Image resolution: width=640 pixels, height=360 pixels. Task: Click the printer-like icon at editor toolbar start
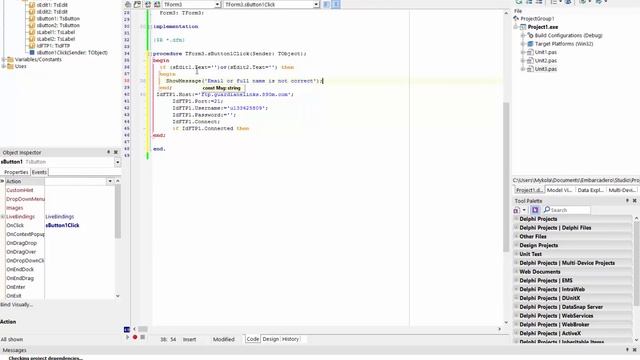tap(128, 4)
